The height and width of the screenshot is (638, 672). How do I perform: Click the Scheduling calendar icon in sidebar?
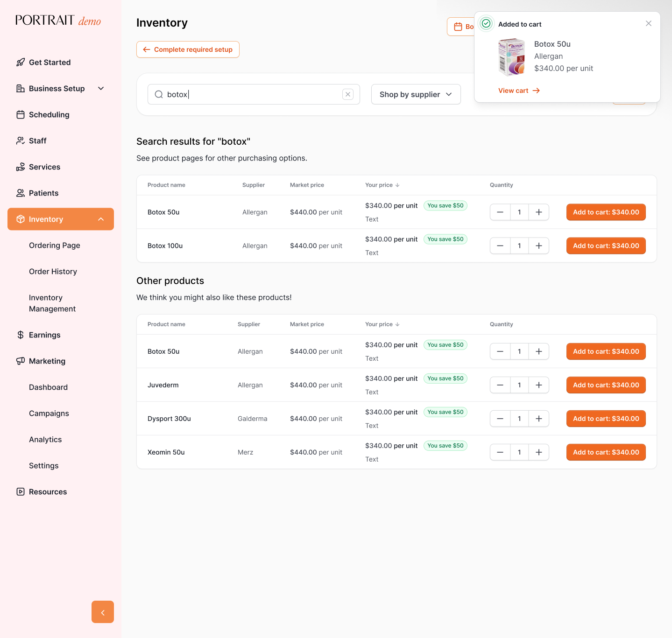21,114
